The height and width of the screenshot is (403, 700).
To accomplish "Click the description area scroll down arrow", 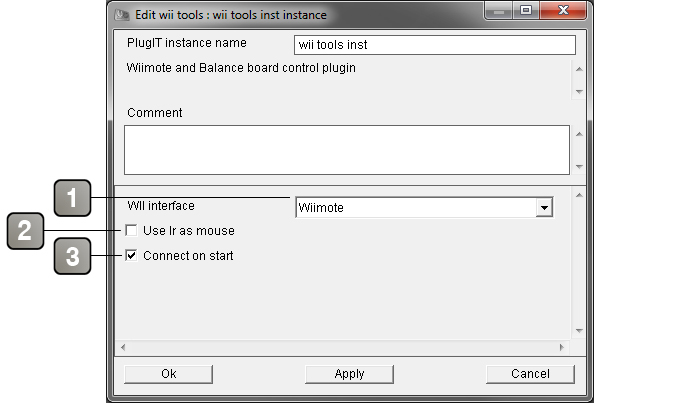I will tap(579, 91).
